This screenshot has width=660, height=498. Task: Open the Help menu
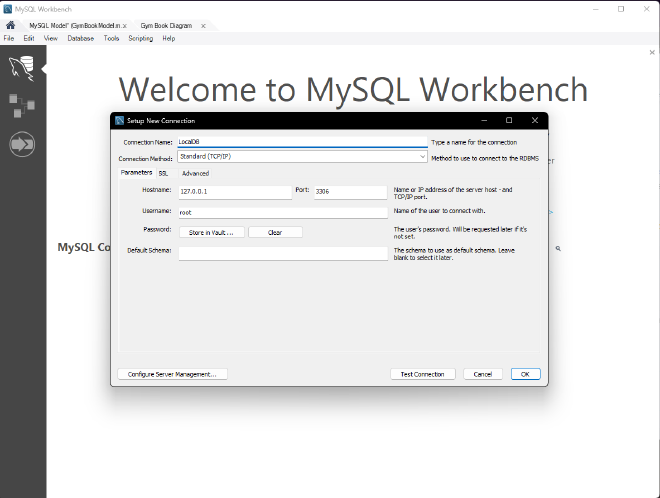point(168,38)
